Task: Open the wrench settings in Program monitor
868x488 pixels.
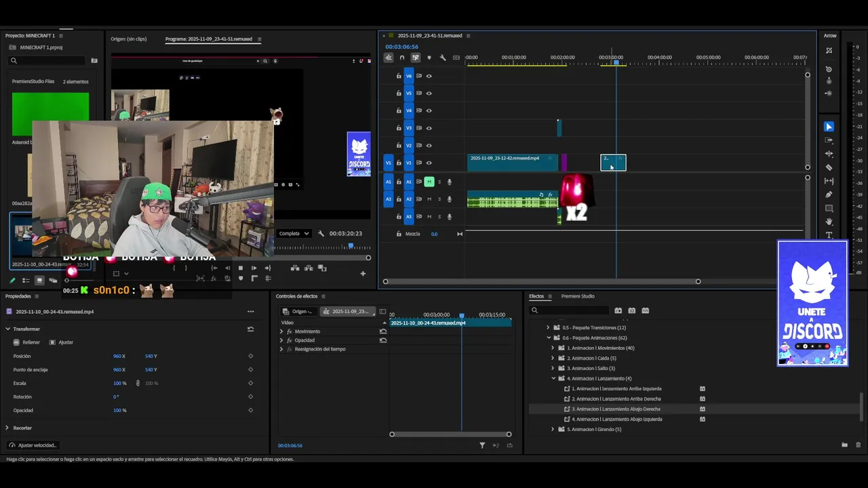Action: tap(321, 233)
